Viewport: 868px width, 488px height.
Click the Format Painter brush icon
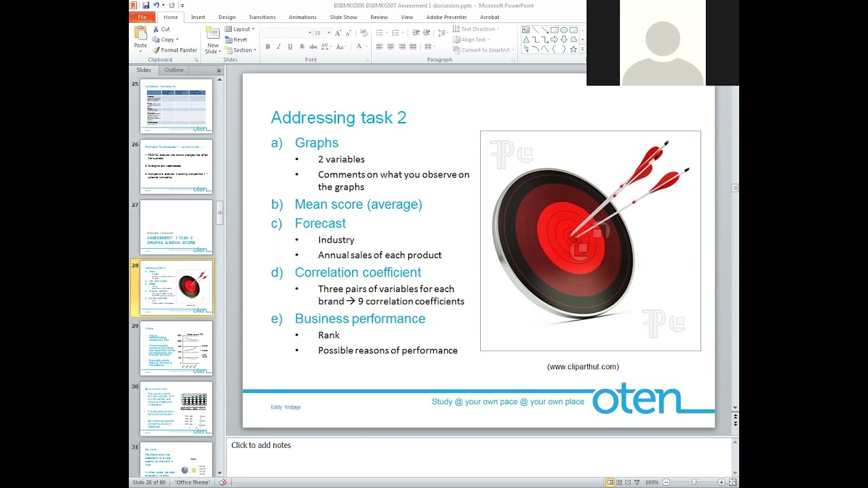[x=156, y=50]
